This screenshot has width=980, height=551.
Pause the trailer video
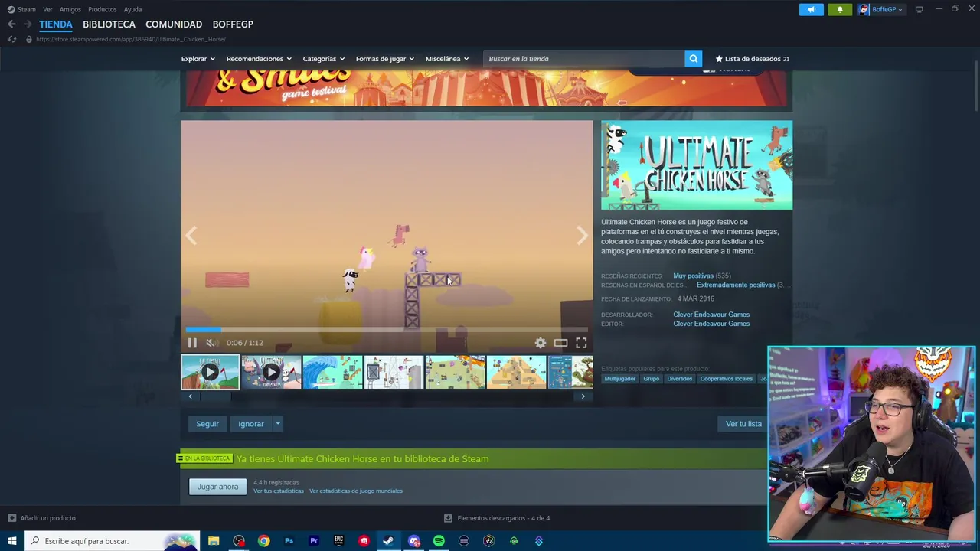pos(192,343)
